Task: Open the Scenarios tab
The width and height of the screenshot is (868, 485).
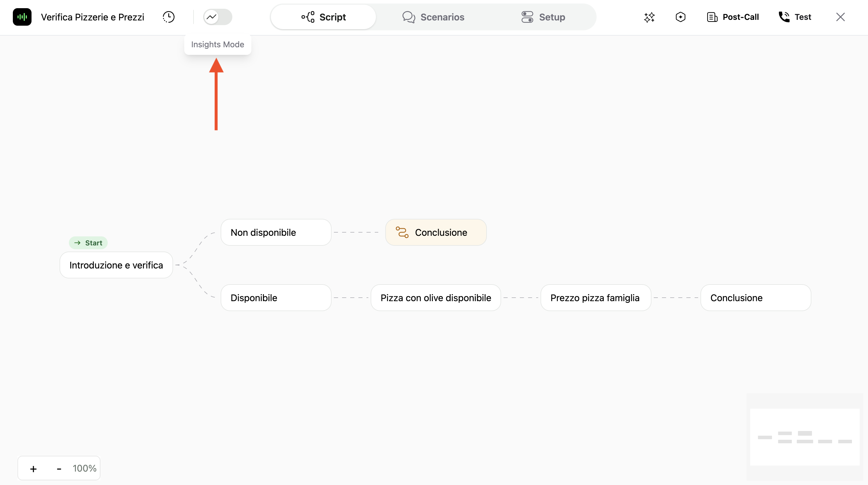Action: [433, 17]
